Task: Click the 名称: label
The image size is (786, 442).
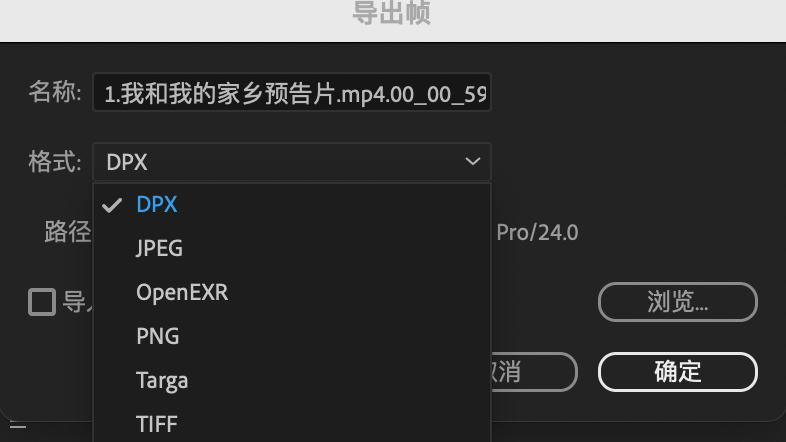Action: coord(55,92)
